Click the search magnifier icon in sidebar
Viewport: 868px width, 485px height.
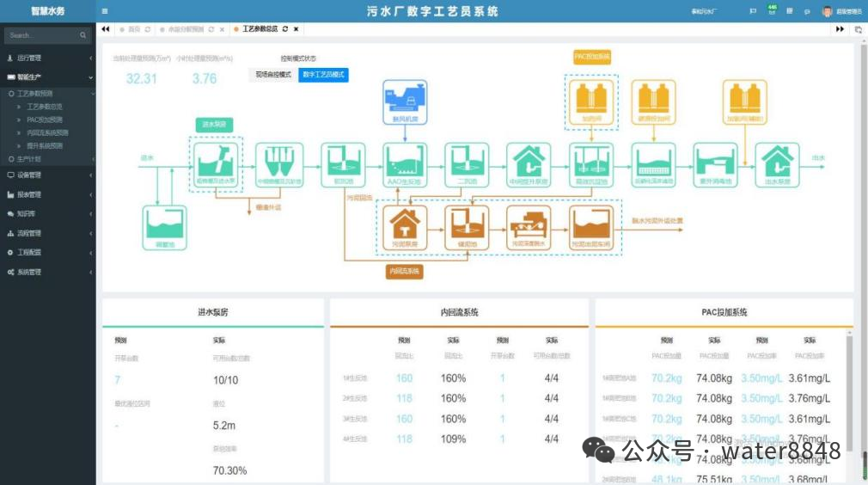(83, 35)
